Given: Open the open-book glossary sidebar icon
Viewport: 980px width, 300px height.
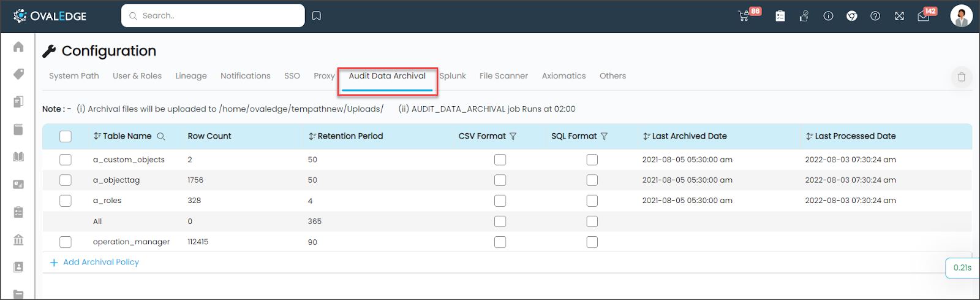Looking at the screenshot, I should (x=18, y=157).
